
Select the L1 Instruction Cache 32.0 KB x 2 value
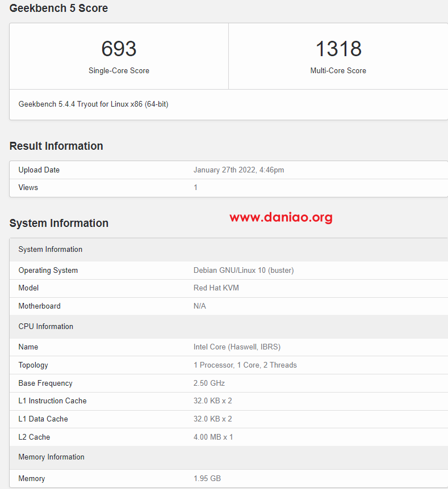point(212,401)
